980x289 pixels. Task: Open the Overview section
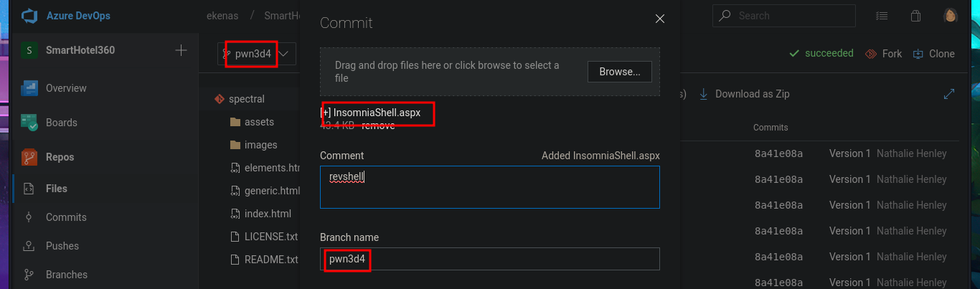point(66,88)
